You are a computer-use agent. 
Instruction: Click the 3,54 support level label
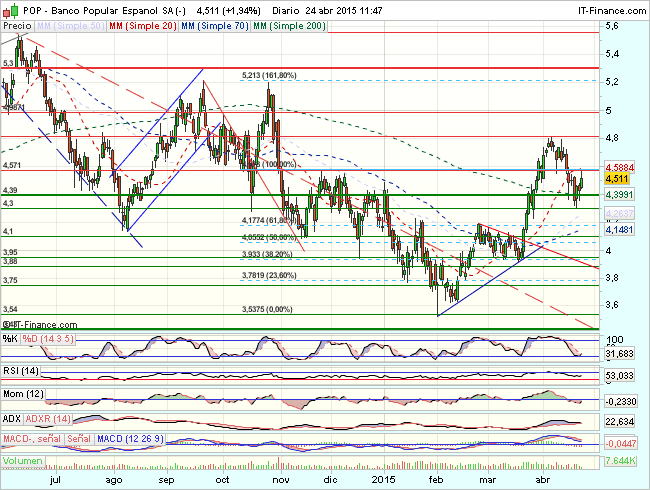click(10, 309)
